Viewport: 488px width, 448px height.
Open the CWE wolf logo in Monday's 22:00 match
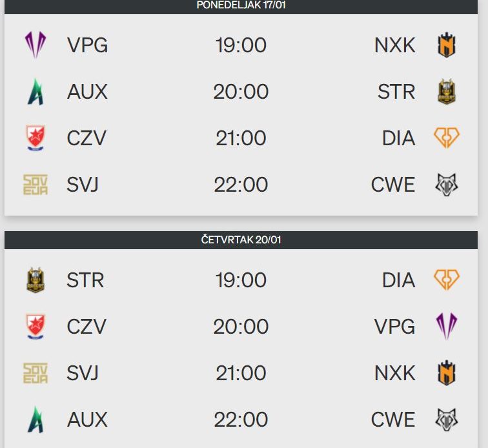447,185
